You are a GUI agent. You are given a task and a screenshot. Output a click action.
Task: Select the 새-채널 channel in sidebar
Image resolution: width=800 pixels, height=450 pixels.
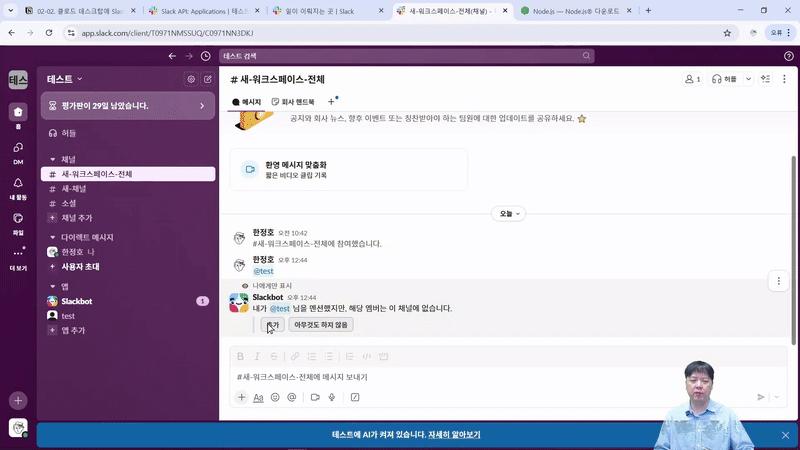tap(74, 188)
